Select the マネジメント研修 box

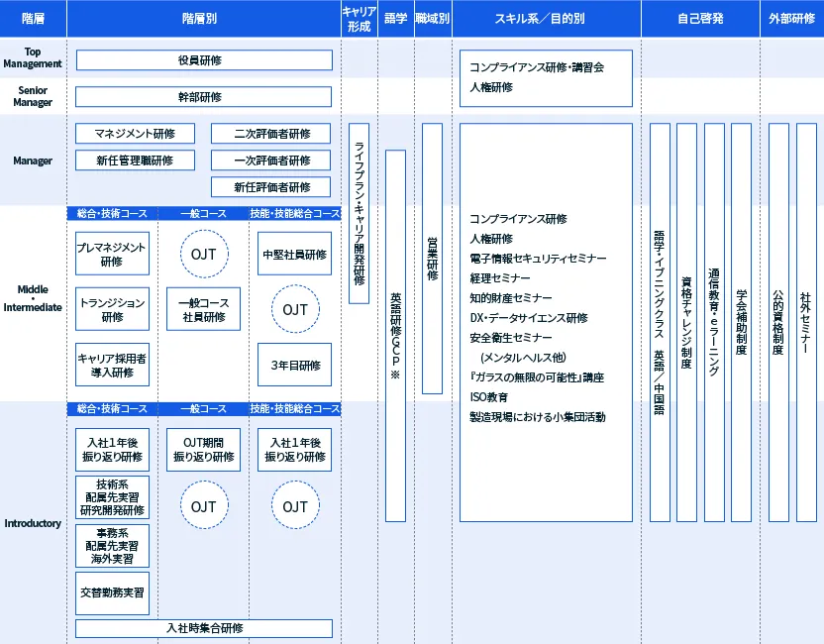[135, 134]
